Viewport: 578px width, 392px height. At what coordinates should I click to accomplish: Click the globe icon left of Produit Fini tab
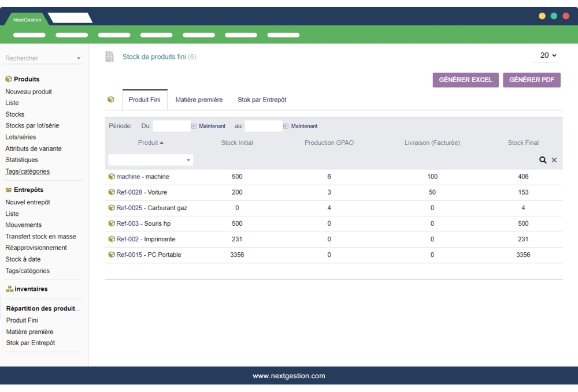coord(110,99)
